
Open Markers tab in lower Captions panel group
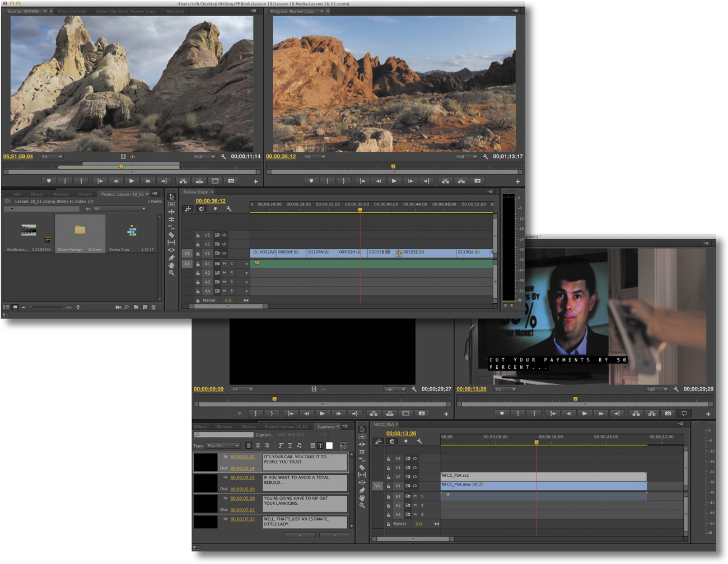[224, 426]
